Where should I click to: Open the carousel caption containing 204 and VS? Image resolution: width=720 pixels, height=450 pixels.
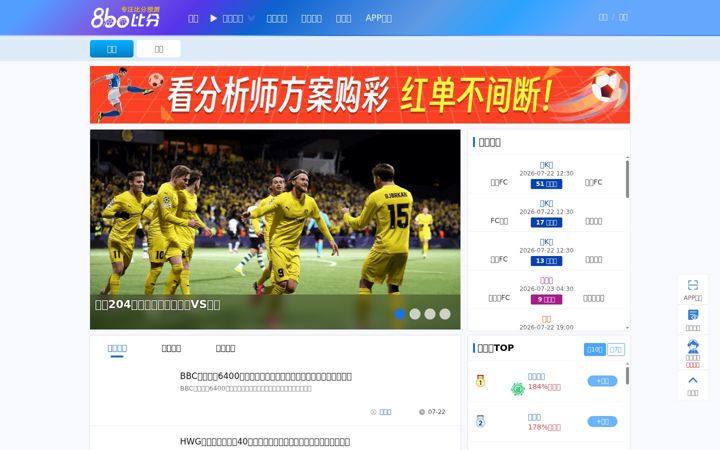click(x=158, y=304)
